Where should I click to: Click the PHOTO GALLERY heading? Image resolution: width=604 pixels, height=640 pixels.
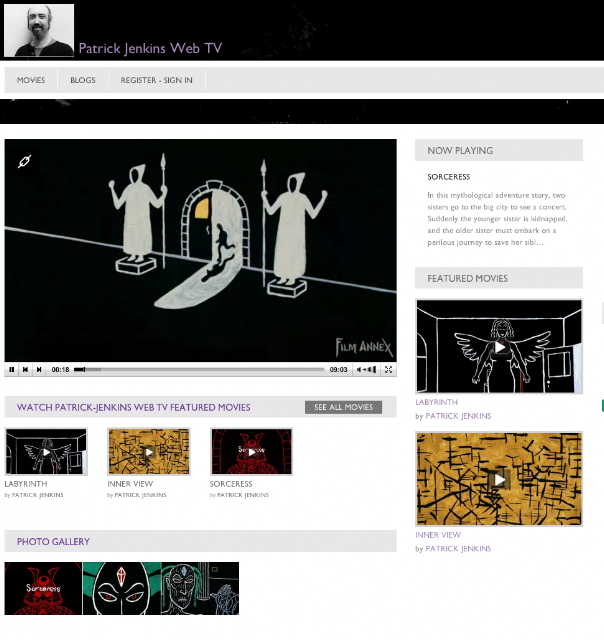click(x=53, y=542)
